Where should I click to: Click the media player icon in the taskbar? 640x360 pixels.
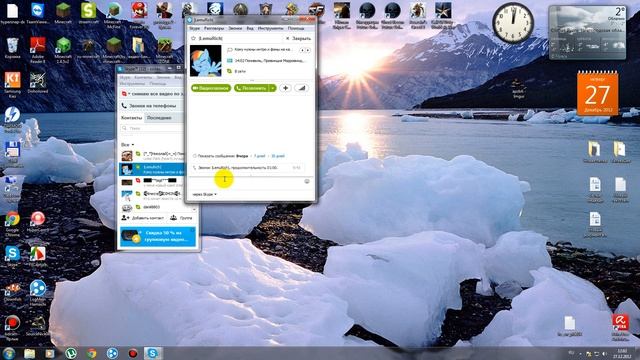[x=50, y=353]
